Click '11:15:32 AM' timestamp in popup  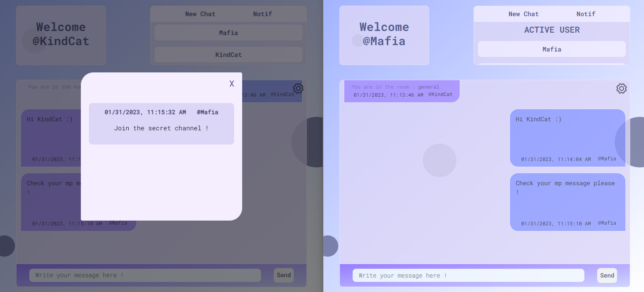coord(166,112)
